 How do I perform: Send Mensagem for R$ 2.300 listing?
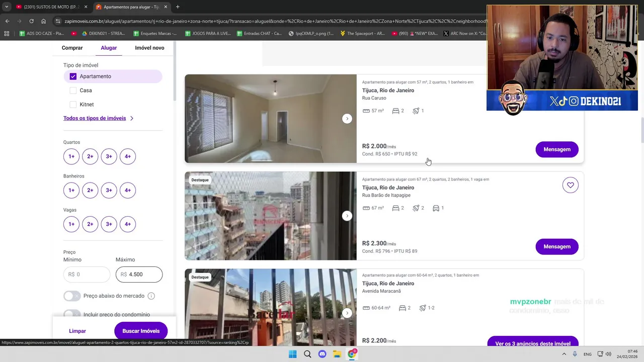(557, 246)
